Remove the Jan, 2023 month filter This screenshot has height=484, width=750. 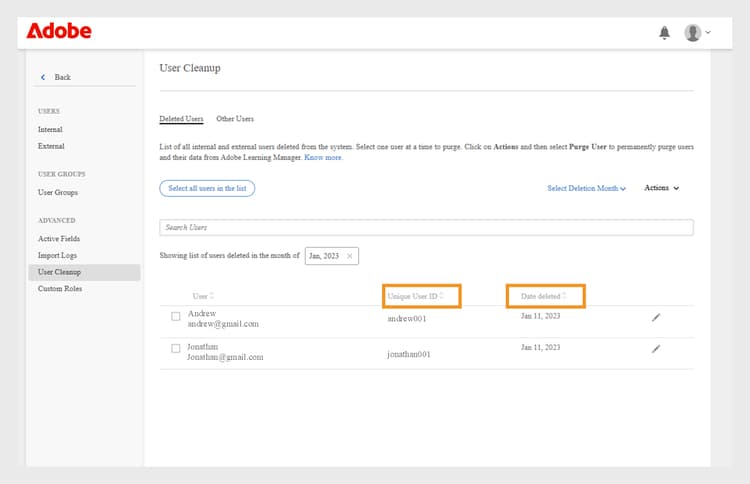349,256
